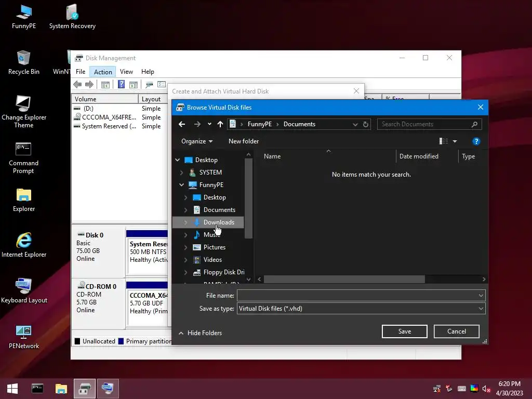Open the Organize dropdown menu

point(197,141)
